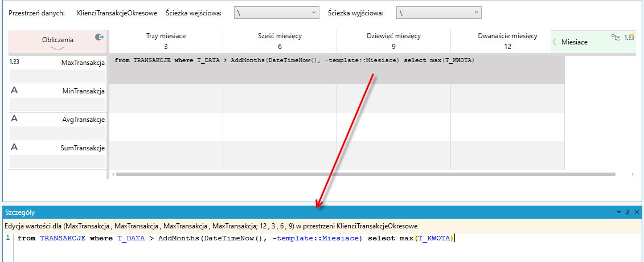Image resolution: width=644 pixels, height=262 pixels.
Task: Click the grid scrollbar right arrow
Action: pos(633,174)
